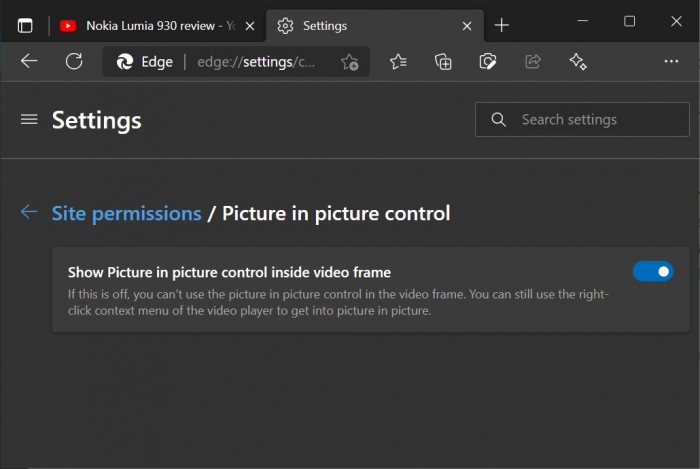Disable Picture in picture control toggle
700x469 pixels.
pos(653,271)
